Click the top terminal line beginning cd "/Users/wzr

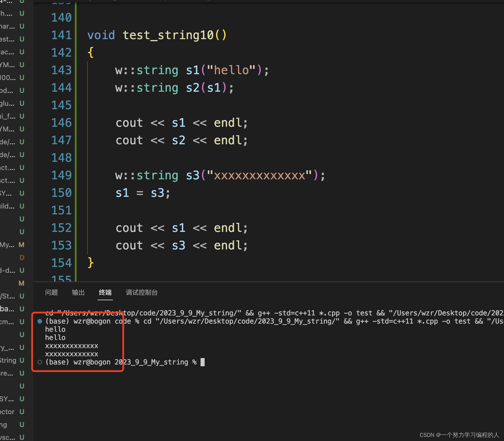[x=275, y=313]
